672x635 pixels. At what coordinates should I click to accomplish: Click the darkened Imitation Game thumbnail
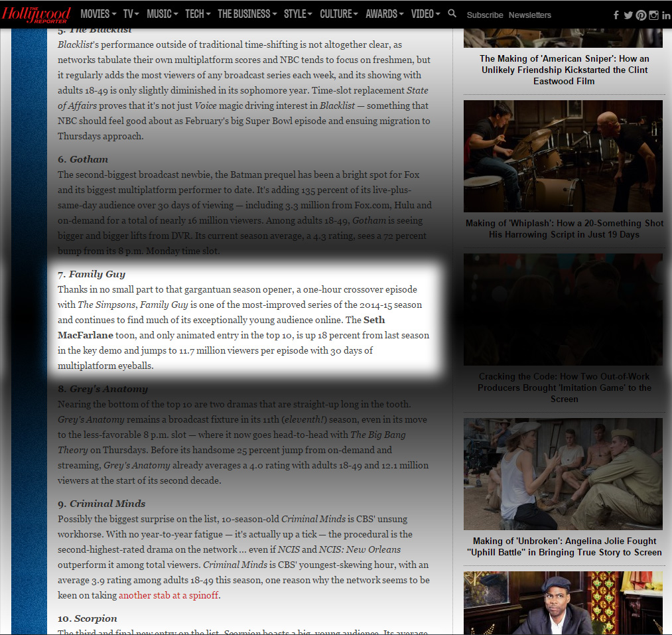point(563,310)
